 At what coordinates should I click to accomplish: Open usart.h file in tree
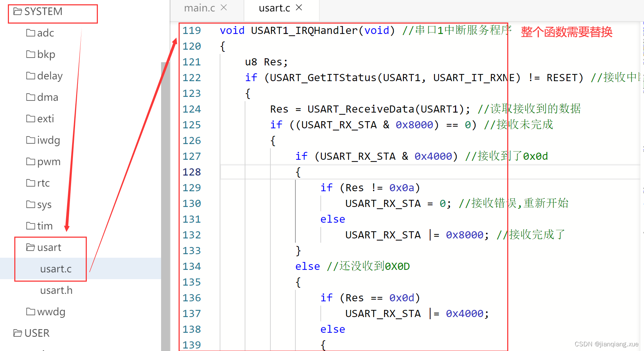[x=56, y=290]
